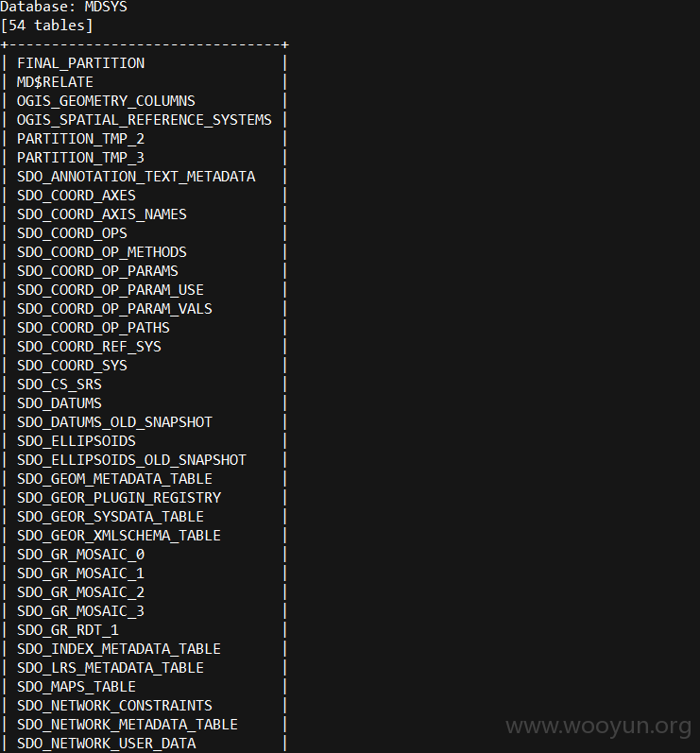Click the FINAL_PARTITION table name
The height and width of the screenshot is (753, 700).
[80, 63]
